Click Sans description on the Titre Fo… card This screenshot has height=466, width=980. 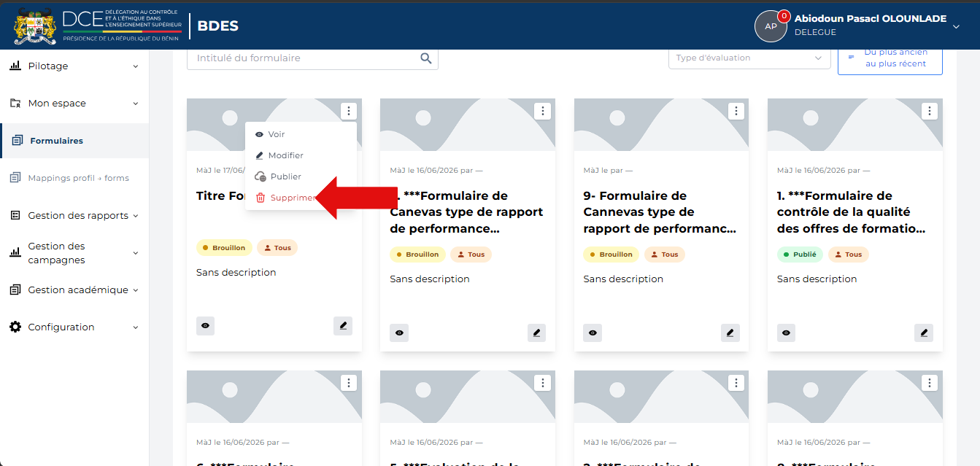[x=236, y=272]
